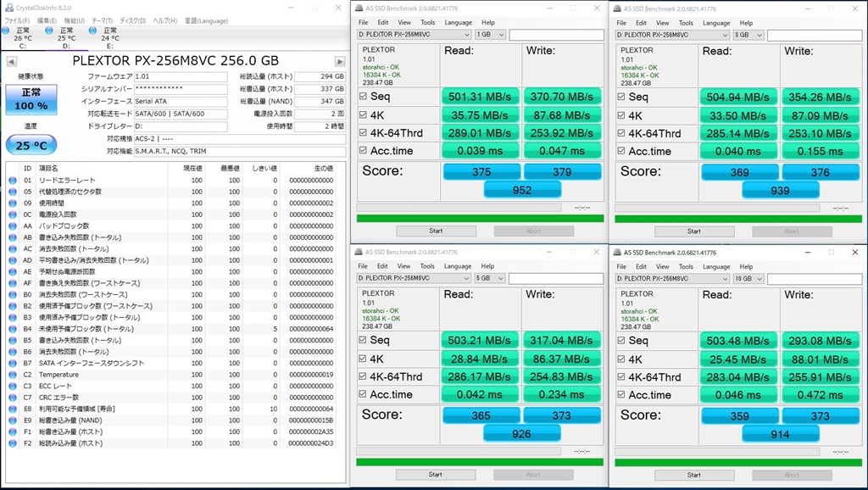Open CrystalDiskInfo テーマ(T) menu

pos(103,20)
